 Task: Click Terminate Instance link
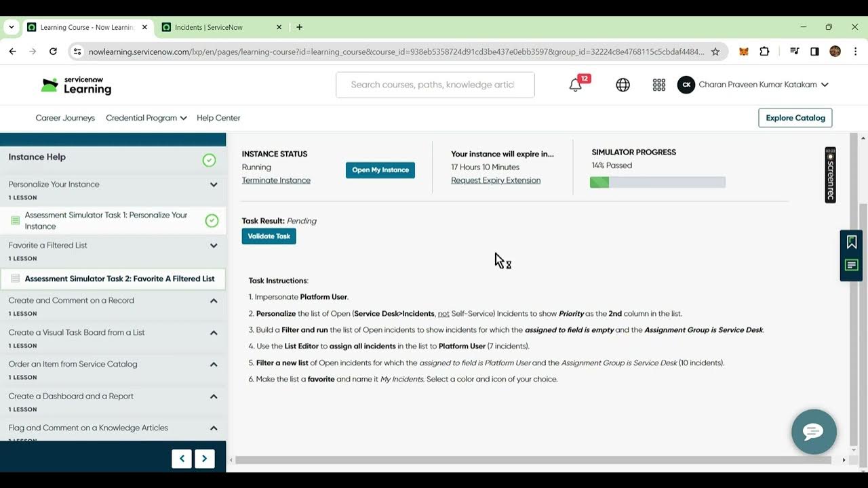[276, 180]
